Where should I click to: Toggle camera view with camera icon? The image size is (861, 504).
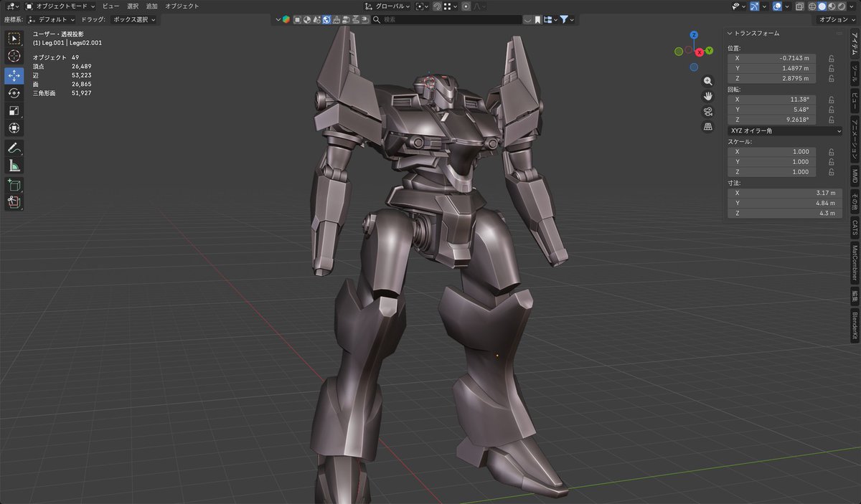tap(708, 111)
